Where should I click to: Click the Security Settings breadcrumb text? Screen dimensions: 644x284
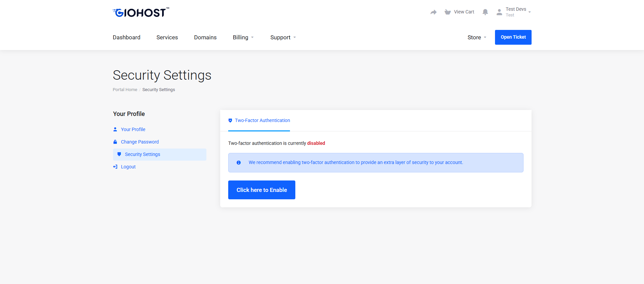click(x=159, y=90)
